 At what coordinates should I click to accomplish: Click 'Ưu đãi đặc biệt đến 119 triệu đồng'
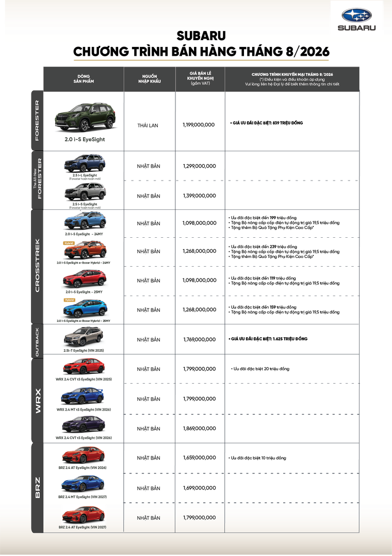pos(262,279)
